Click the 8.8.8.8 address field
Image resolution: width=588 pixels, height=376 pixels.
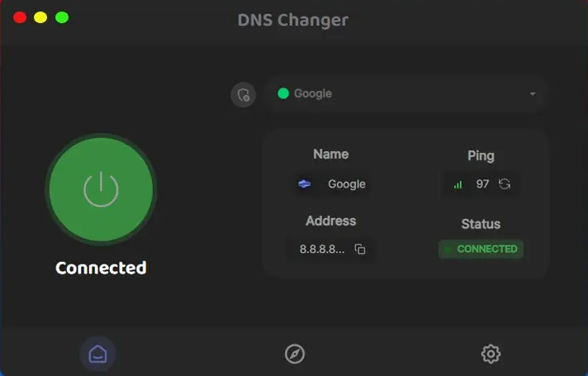pyautogui.click(x=322, y=249)
